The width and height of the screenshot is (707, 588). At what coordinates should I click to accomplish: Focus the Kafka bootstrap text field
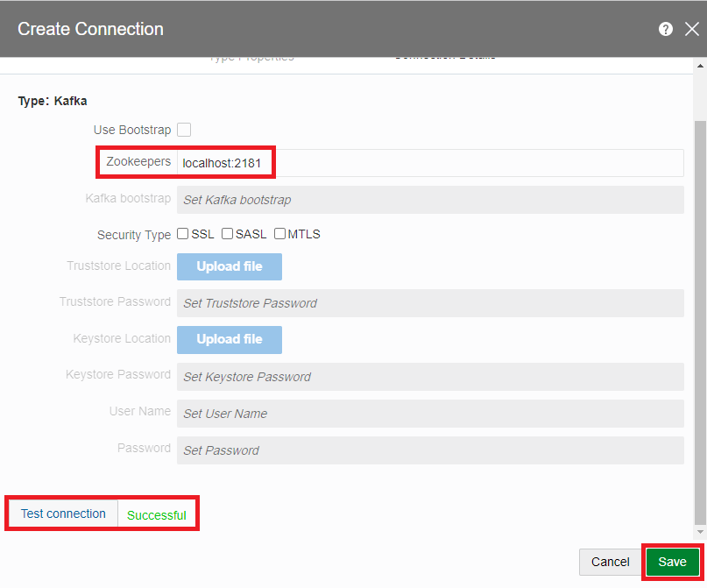tap(429, 200)
